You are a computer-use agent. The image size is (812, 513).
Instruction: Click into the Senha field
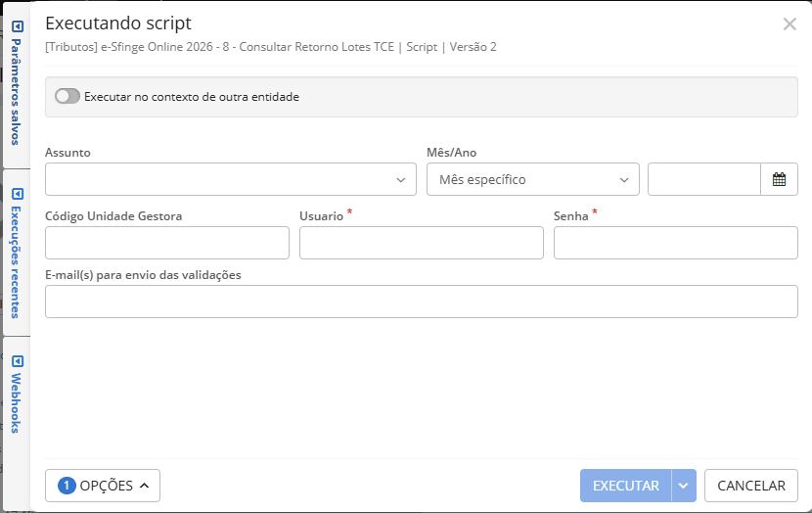[x=675, y=243]
